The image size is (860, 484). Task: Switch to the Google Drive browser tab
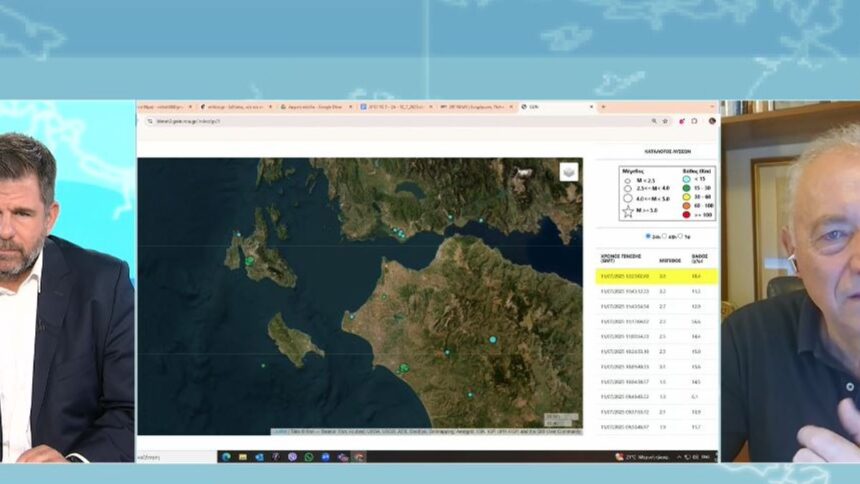point(316,107)
